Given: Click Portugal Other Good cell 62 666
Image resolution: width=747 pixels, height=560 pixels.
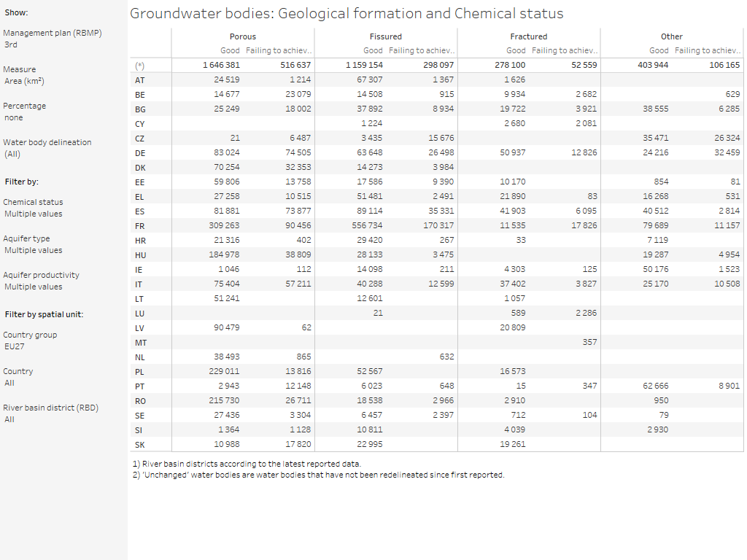Looking at the screenshot, I should pyautogui.click(x=656, y=386).
